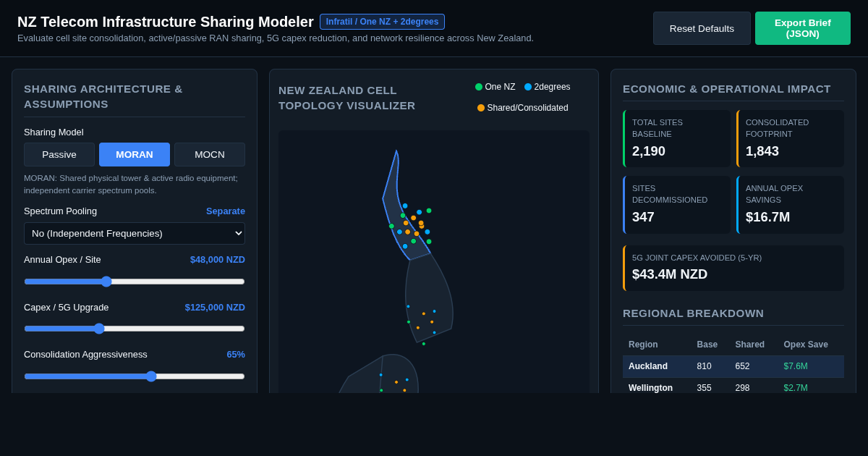The image size is (868, 456).
Task: Click the Sites Decommissioned card
Action: pos(676,205)
